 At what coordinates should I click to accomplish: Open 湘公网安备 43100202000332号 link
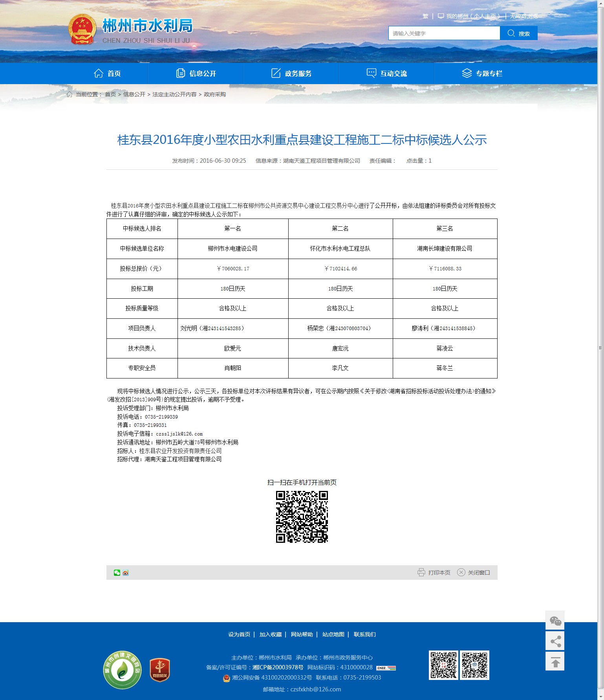click(272, 678)
